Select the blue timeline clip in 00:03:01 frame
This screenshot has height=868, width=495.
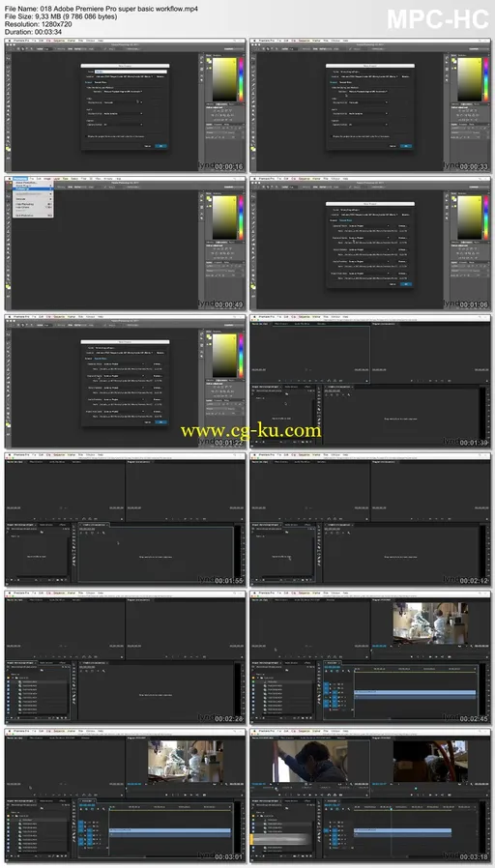pos(170,832)
